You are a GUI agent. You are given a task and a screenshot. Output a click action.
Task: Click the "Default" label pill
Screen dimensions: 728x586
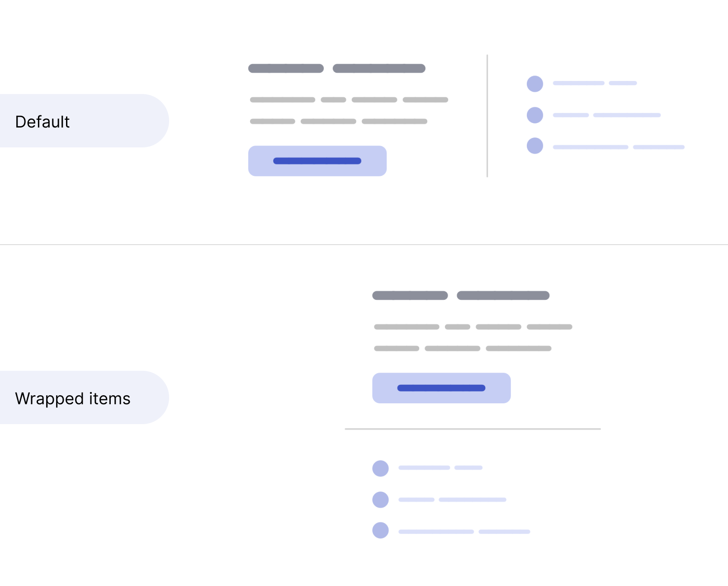click(81, 121)
